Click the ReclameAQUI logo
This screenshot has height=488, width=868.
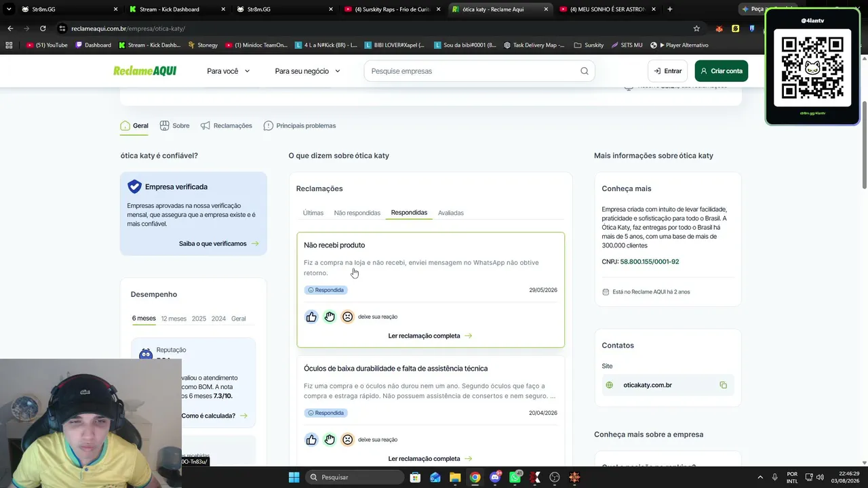pyautogui.click(x=144, y=71)
